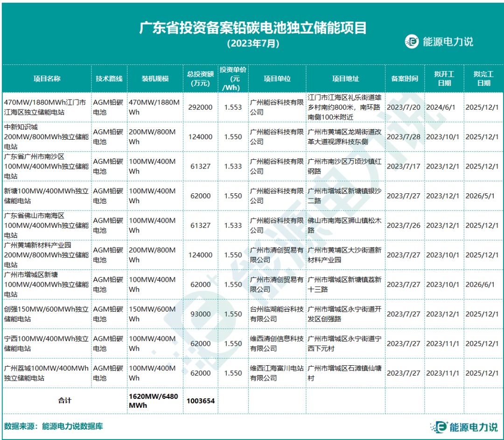
Task: Click the filing date 2023/7/28
Action: tap(404, 137)
